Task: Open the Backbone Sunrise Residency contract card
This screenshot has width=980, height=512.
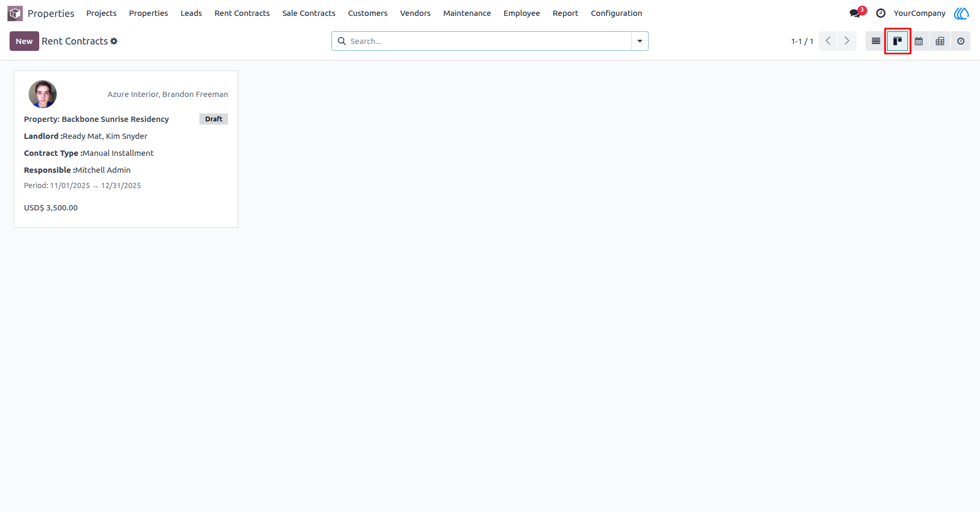Action: pyautogui.click(x=126, y=149)
